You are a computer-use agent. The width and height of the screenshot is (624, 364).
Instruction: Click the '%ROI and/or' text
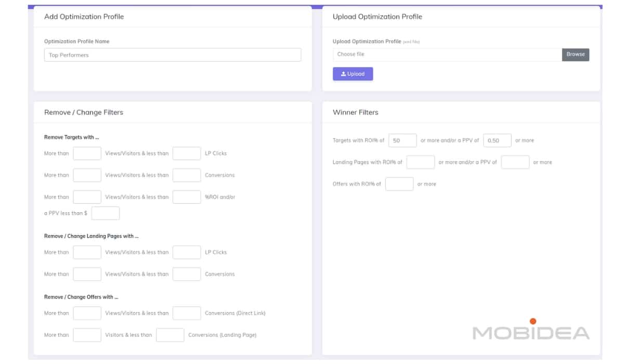pyautogui.click(x=220, y=197)
